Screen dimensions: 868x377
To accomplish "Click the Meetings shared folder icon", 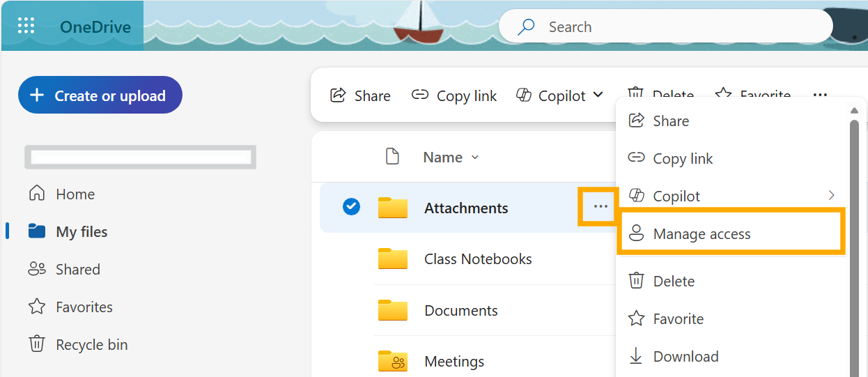I will [393, 361].
